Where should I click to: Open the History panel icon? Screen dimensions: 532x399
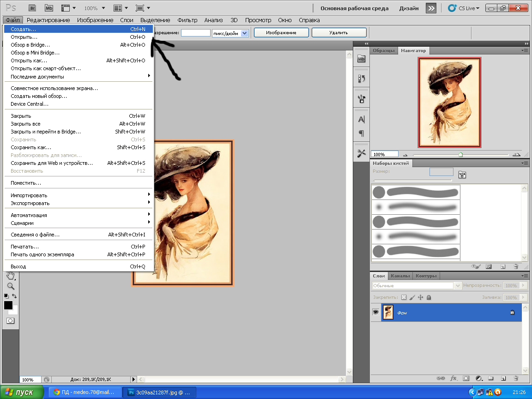(x=362, y=79)
